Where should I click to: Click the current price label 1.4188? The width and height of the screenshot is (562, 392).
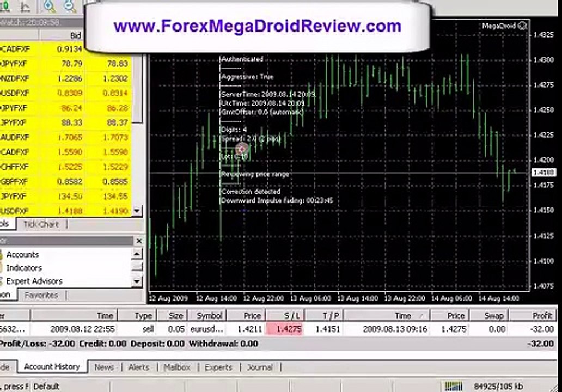(x=543, y=173)
